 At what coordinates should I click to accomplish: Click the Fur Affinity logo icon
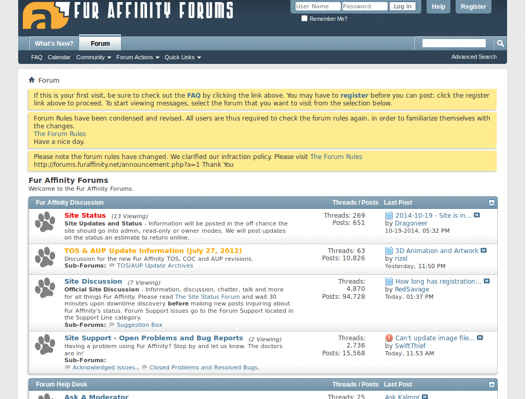[46, 15]
